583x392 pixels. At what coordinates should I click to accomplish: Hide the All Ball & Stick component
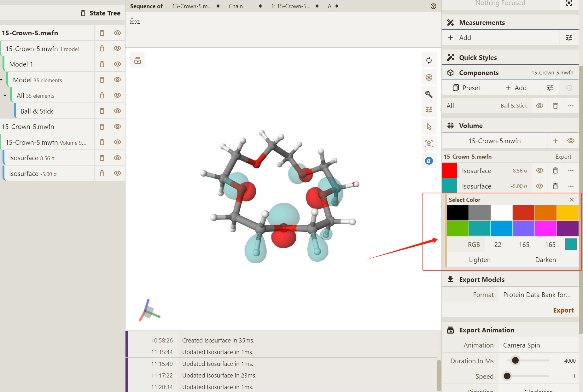[539, 106]
